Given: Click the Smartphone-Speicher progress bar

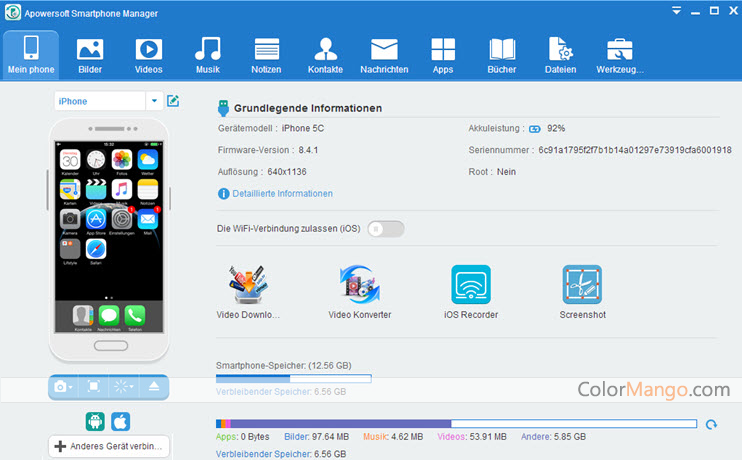Looking at the screenshot, I should coord(294,379).
